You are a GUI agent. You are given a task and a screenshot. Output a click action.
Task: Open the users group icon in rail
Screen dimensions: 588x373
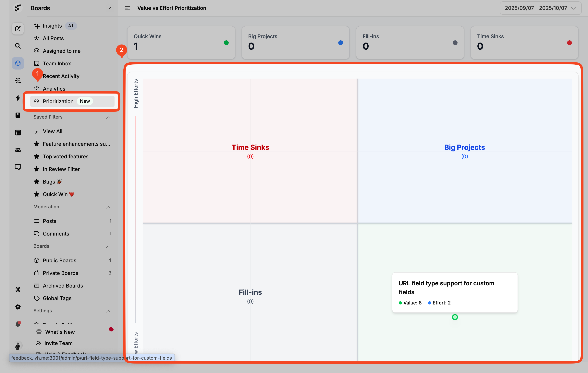18,150
